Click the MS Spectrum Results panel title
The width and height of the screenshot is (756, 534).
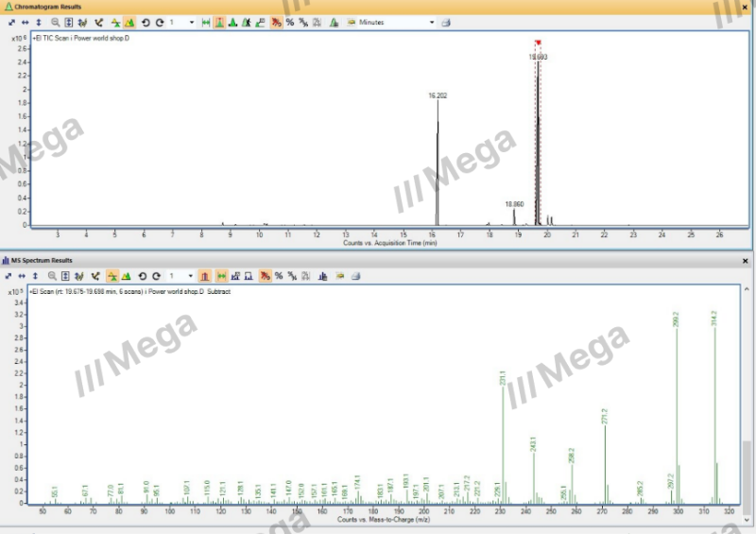40,260
